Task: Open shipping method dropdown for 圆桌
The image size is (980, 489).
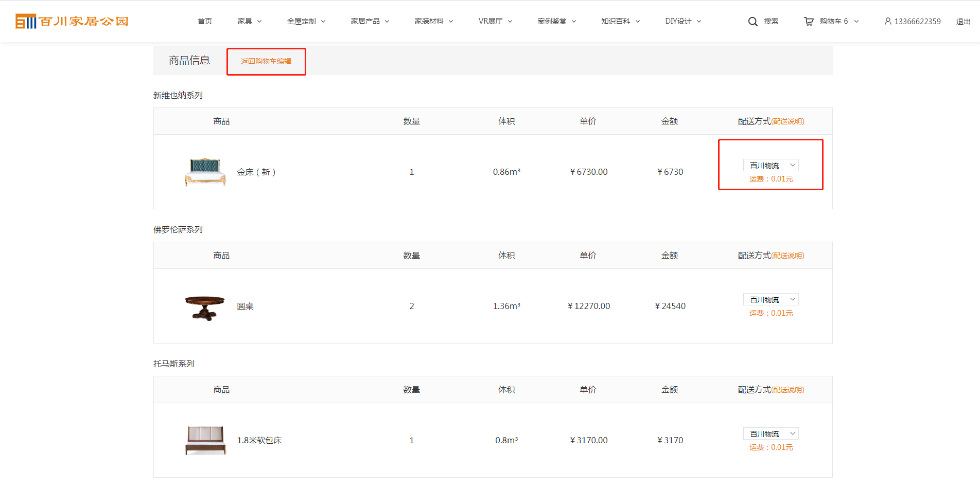Action: [x=771, y=299]
